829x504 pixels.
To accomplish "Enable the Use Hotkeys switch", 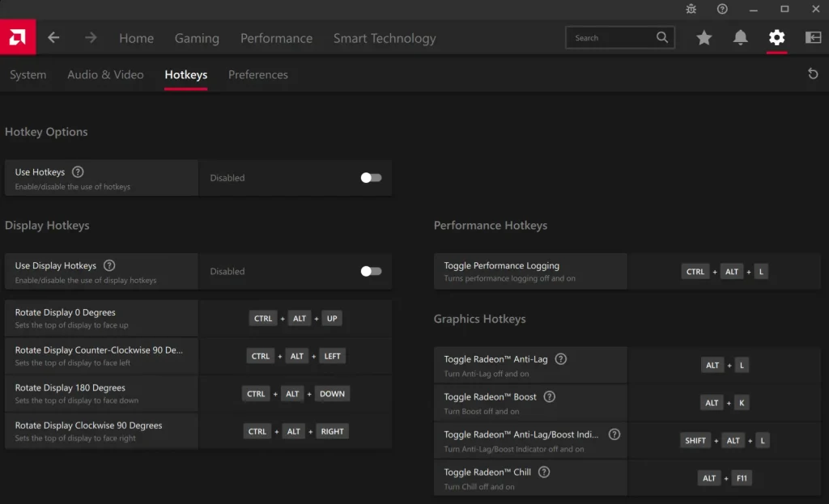I will point(371,178).
